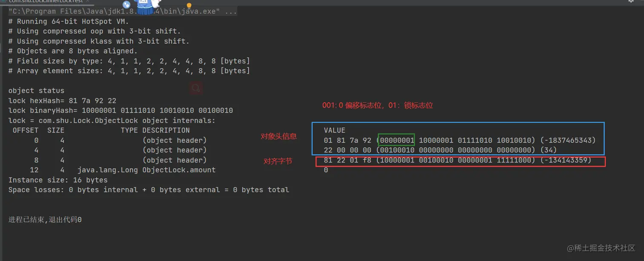The height and width of the screenshot is (261, 644).
Task: Click the 'Space losses' summary line
Action: (x=149, y=190)
